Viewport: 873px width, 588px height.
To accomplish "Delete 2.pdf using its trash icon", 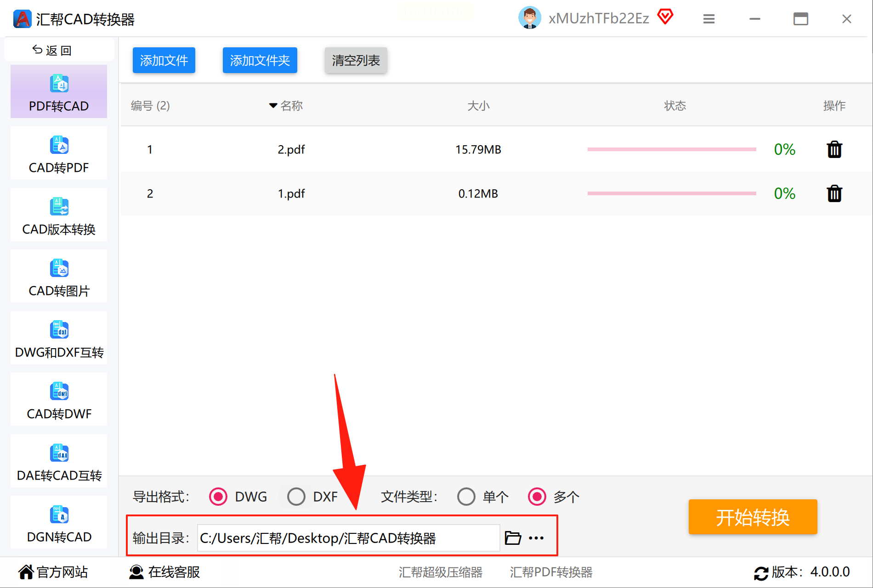I will click(x=834, y=149).
